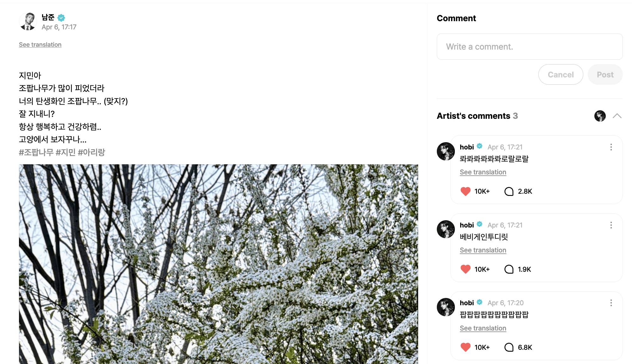
Task: Click the Cancel button
Action: (561, 75)
